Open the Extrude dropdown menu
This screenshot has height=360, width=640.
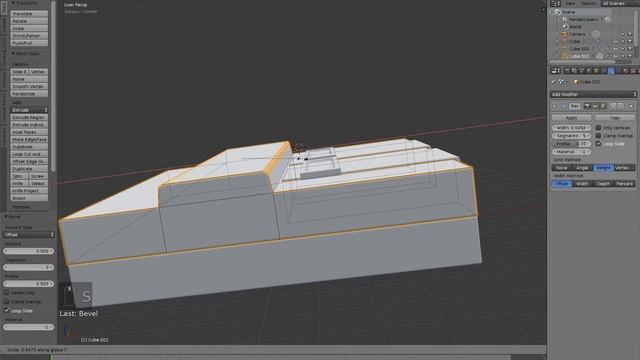(29, 110)
